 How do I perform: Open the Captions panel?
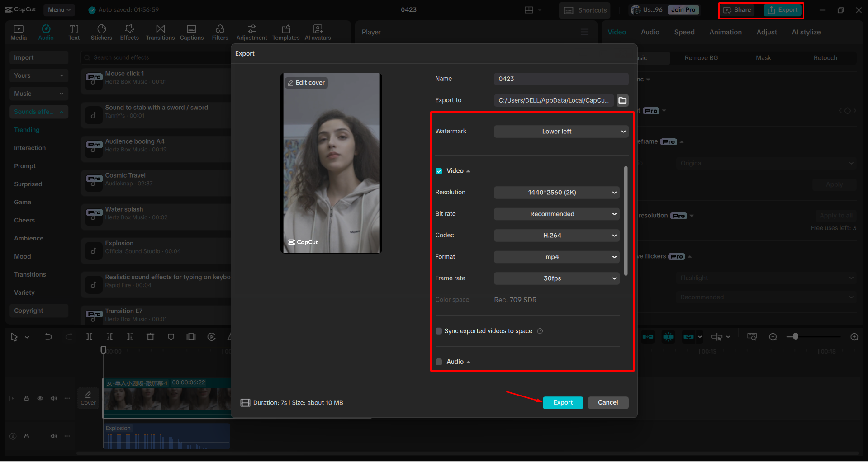click(191, 32)
